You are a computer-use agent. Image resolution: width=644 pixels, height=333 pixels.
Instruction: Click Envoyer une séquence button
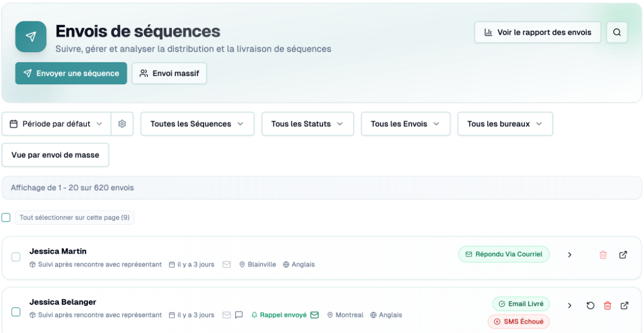tap(71, 74)
